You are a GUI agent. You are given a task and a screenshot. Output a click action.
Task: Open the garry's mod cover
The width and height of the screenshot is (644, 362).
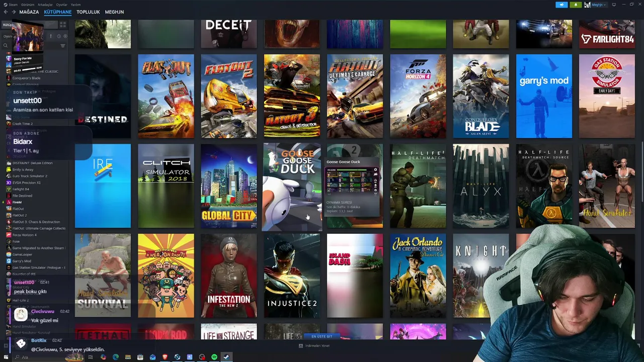[x=544, y=96]
